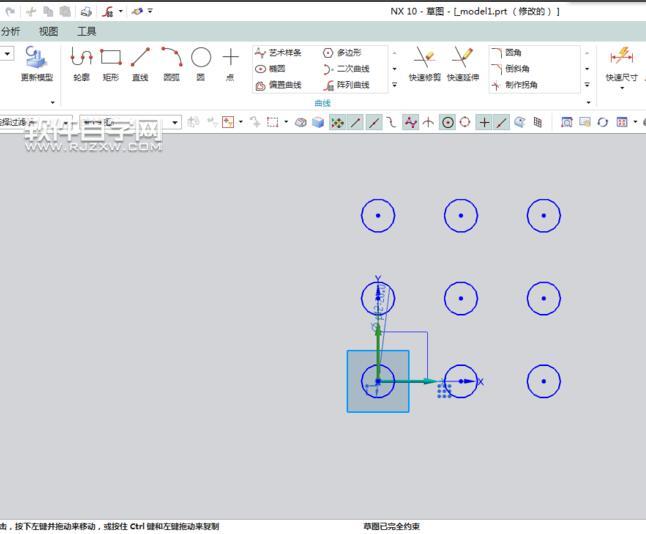This screenshot has height=534, width=646.
Task: Click the rotating arrows icon on right toolbar
Action: click(603, 122)
